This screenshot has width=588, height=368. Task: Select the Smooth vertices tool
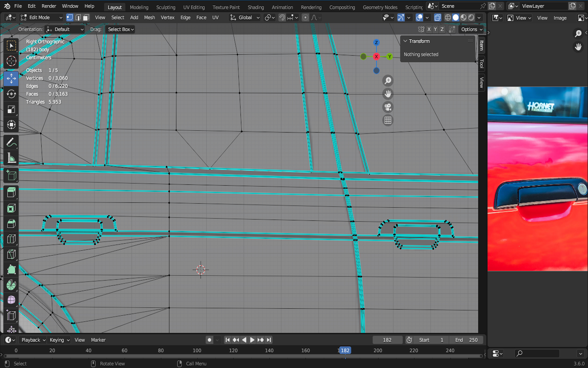11,301
